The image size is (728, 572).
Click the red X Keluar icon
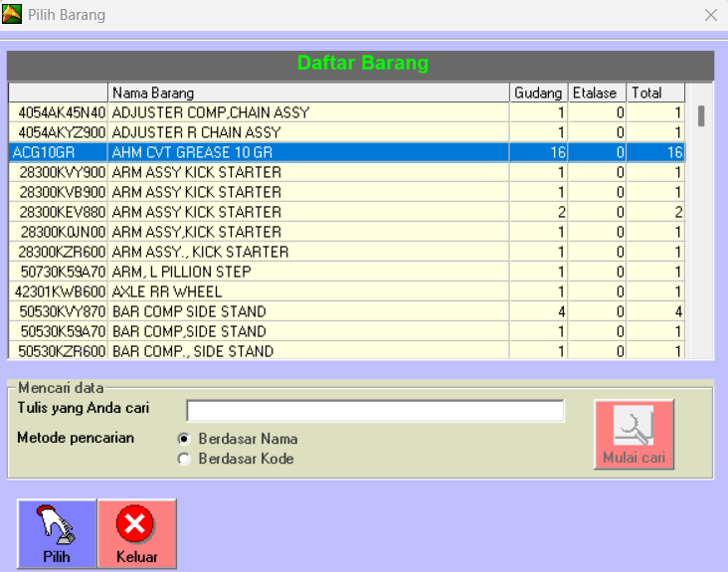click(x=136, y=533)
